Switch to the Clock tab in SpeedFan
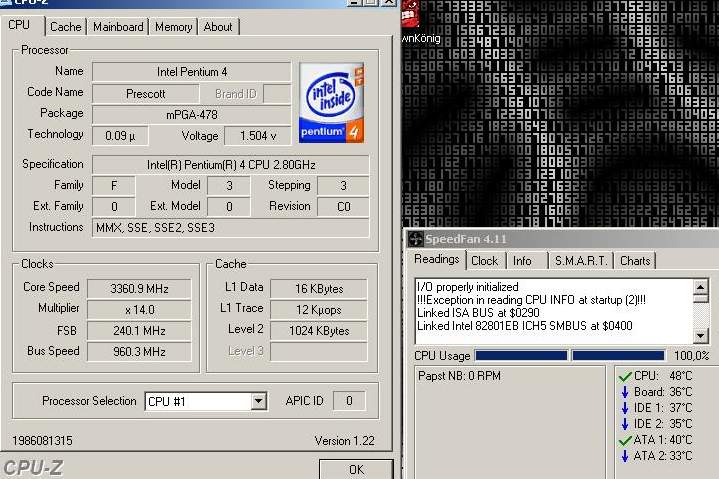 click(484, 261)
